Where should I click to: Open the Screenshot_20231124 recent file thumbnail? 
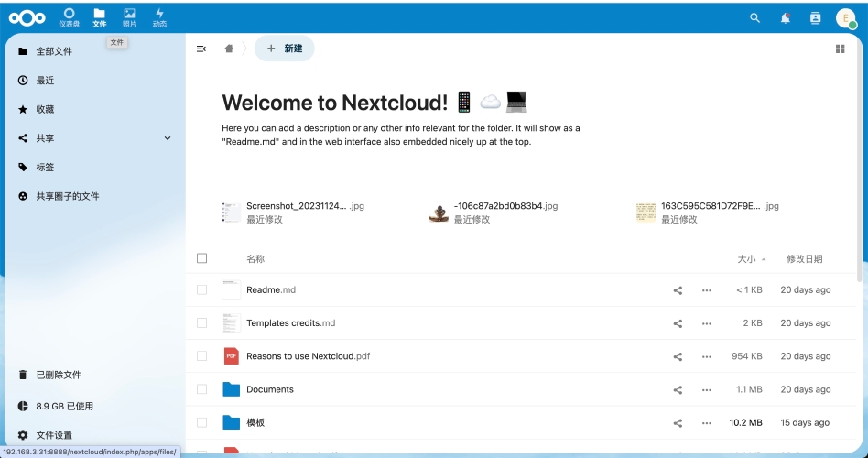point(232,213)
